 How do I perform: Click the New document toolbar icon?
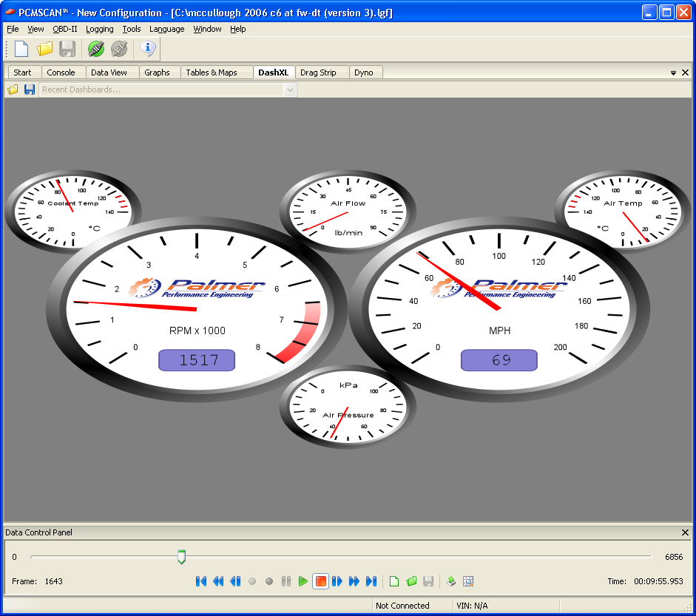pyautogui.click(x=21, y=49)
